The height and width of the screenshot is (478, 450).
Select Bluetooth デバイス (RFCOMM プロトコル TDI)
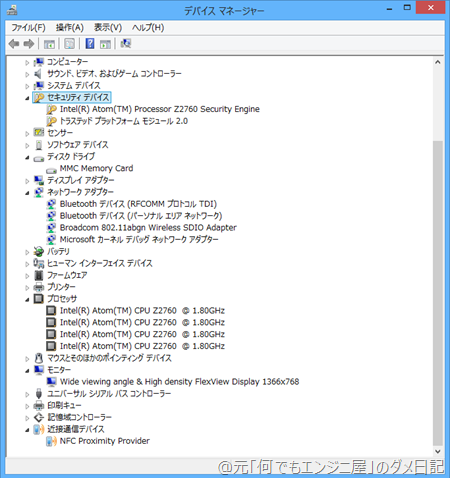[x=138, y=204]
